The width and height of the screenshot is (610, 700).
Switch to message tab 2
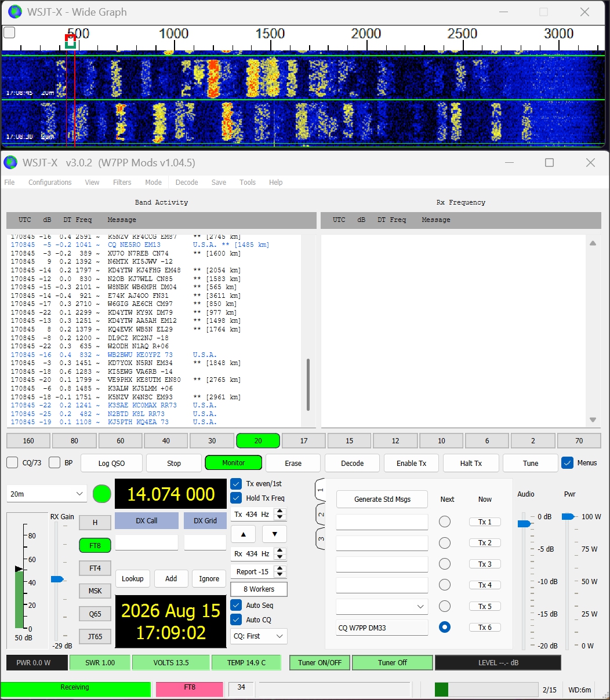(x=321, y=515)
